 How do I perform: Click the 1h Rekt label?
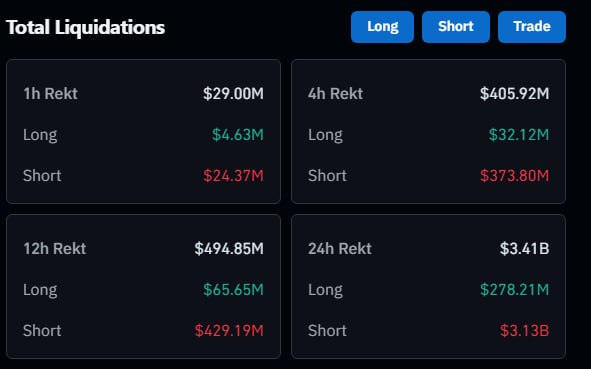point(51,93)
